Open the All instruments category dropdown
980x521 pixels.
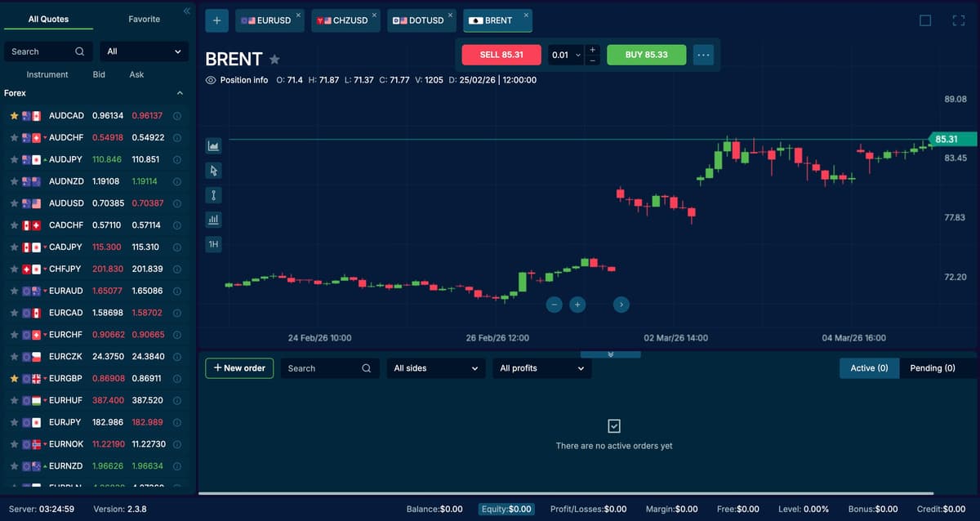[x=144, y=51]
